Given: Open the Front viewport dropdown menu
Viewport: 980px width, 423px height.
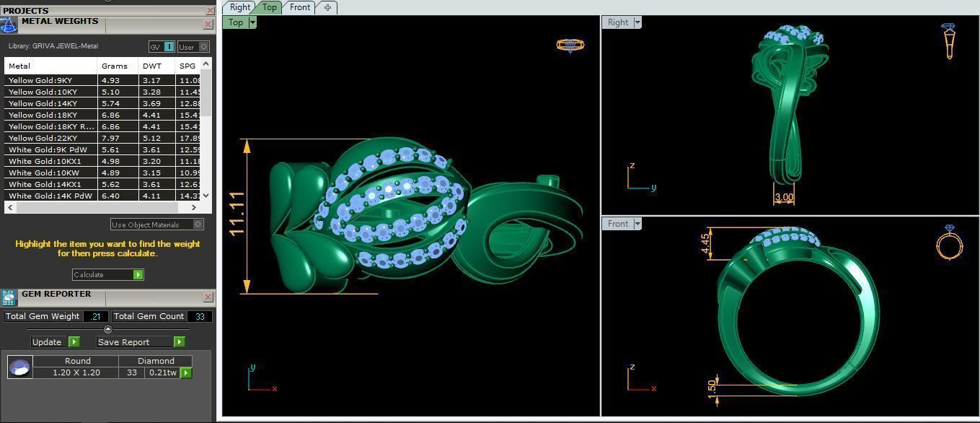Looking at the screenshot, I should point(637,224).
